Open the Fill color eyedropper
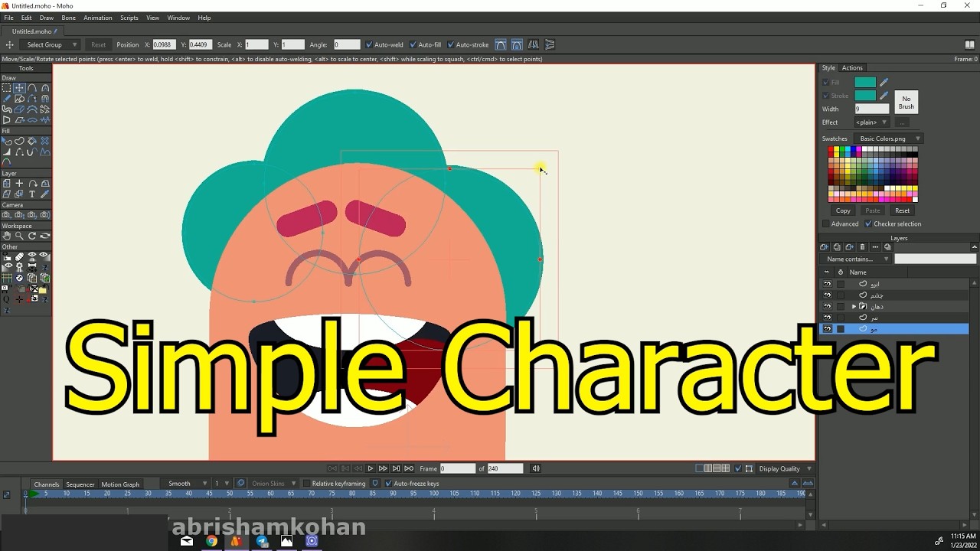This screenshot has width=980, height=551. click(x=884, y=82)
